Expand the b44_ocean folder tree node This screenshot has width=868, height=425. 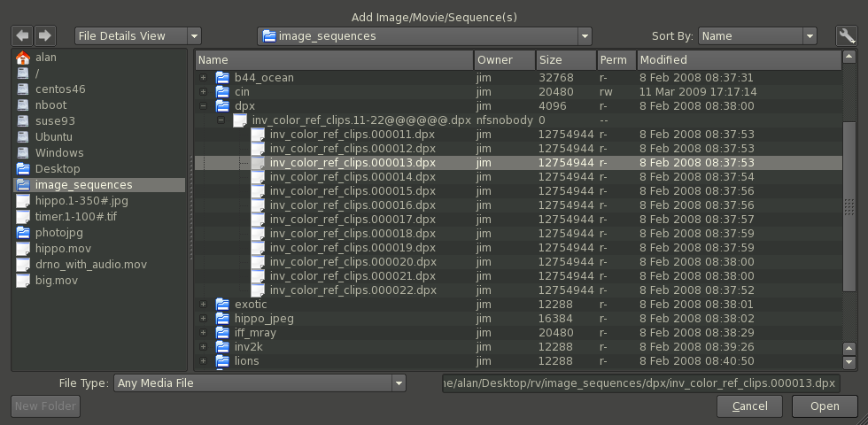(x=203, y=78)
